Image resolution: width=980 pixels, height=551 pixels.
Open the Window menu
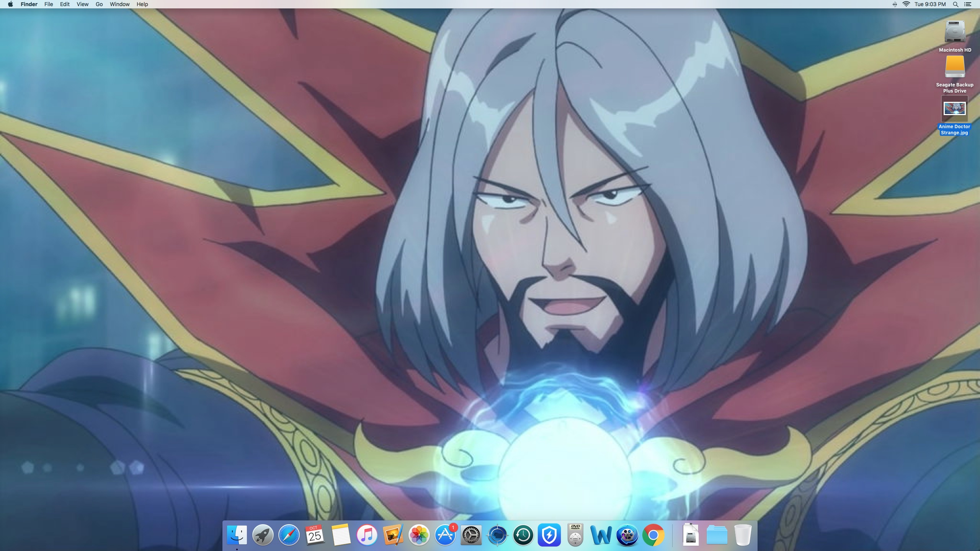(119, 4)
